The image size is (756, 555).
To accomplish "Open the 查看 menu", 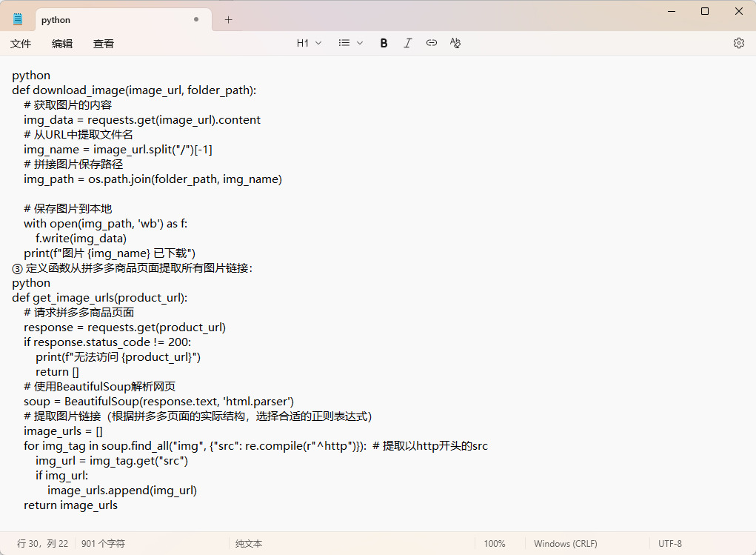I will tap(104, 44).
